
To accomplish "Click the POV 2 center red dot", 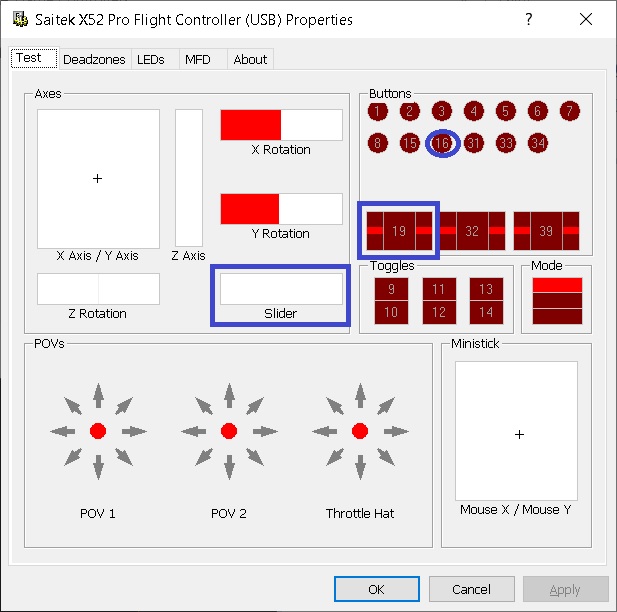I will point(229,431).
